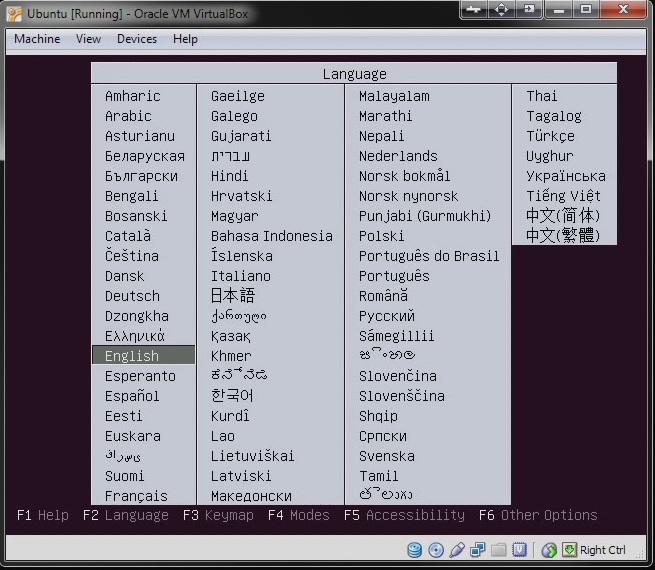
Task: Select Khmer language
Action: pos(231,356)
